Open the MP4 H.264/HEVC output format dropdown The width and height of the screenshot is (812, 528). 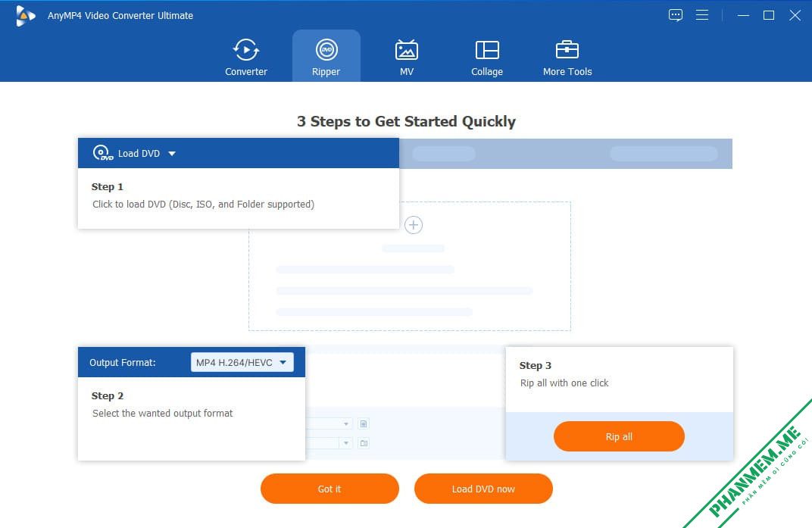click(242, 362)
